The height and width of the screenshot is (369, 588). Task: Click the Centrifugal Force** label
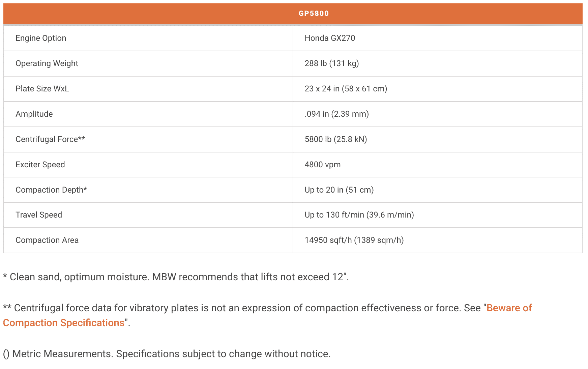click(50, 139)
